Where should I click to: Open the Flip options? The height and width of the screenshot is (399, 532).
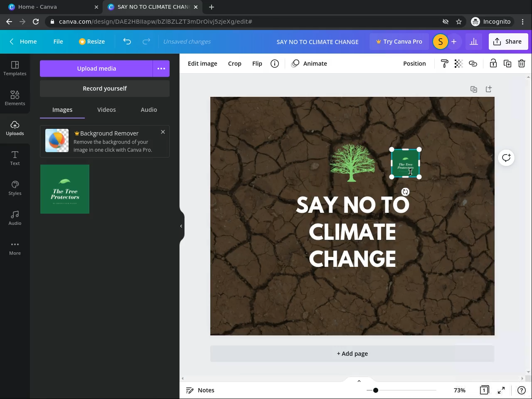[x=257, y=64]
